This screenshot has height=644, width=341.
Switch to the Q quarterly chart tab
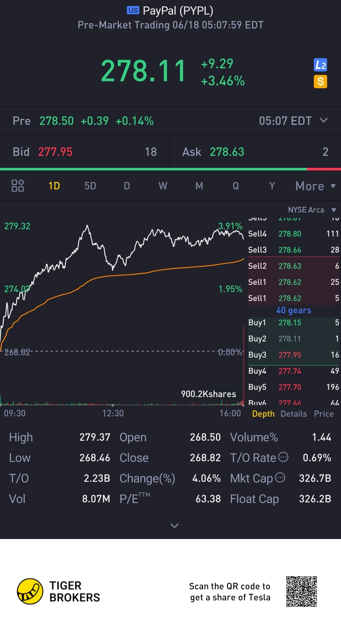click(236, 186)
